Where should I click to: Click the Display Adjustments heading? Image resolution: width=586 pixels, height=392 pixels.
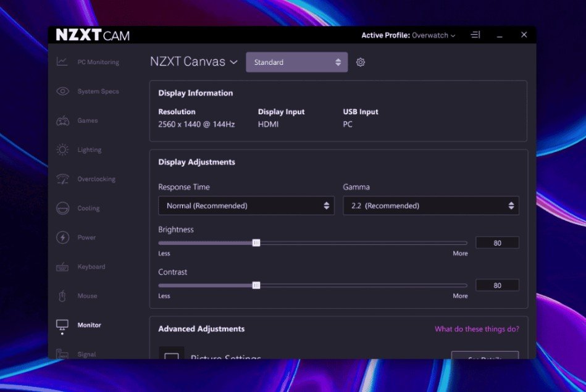196,162
